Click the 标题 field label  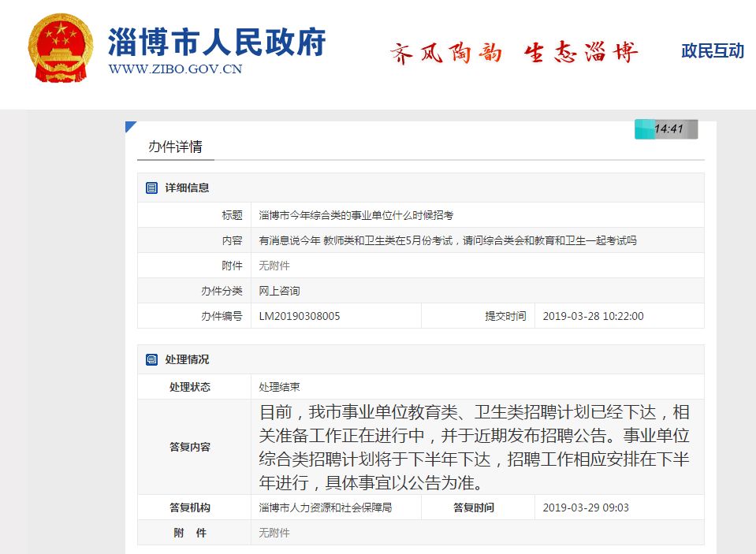232,215
